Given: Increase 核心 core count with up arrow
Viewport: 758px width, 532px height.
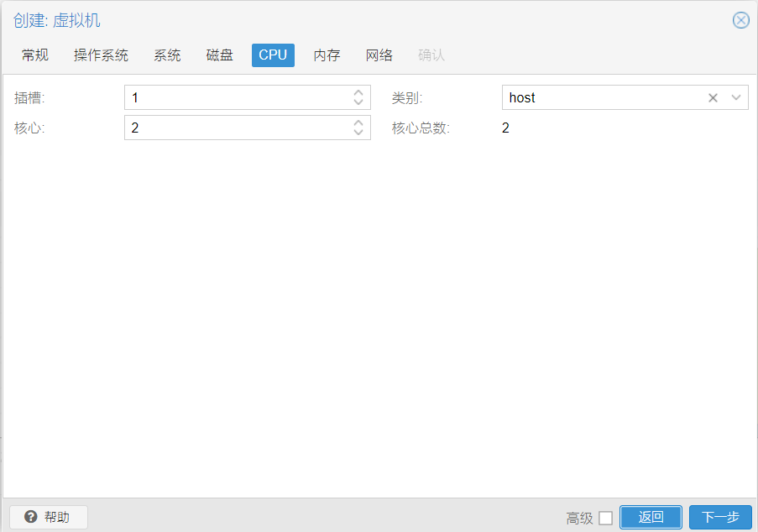Looking at the screenshot, I should 358,123.
